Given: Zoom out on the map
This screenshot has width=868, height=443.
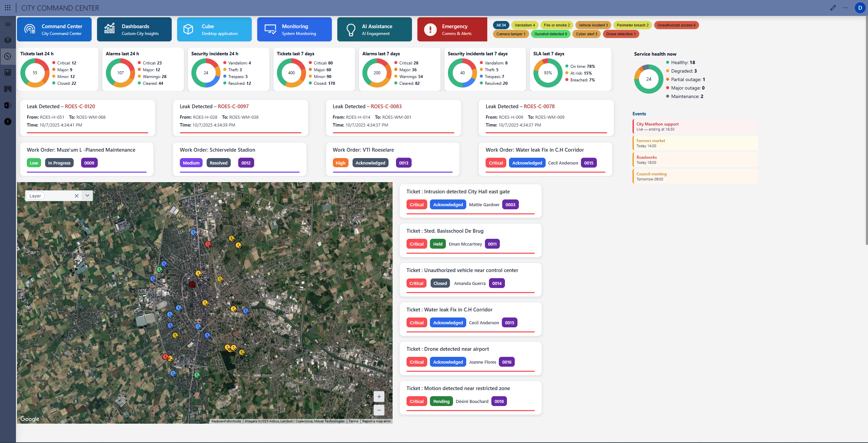Looking at the screenshot, I should click(x=379, y=410).
